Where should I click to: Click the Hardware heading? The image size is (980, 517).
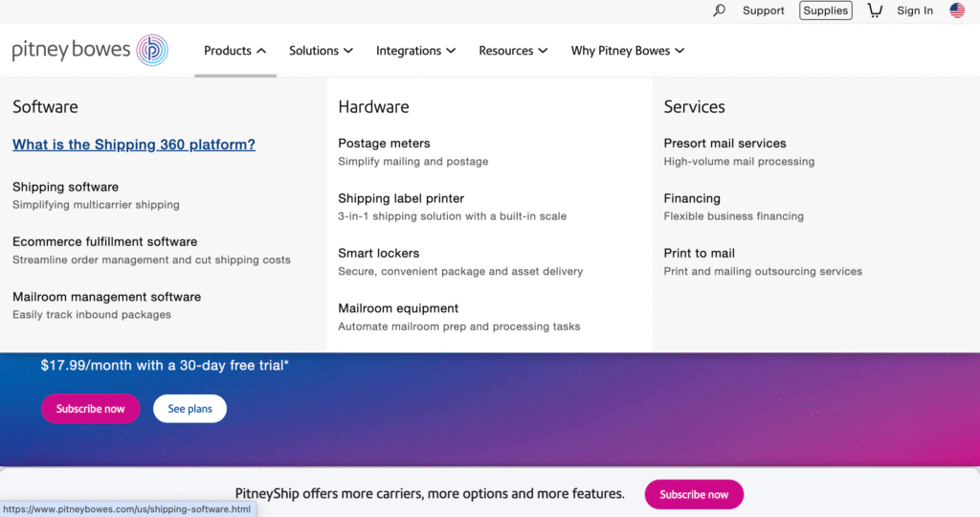(374, 107)
